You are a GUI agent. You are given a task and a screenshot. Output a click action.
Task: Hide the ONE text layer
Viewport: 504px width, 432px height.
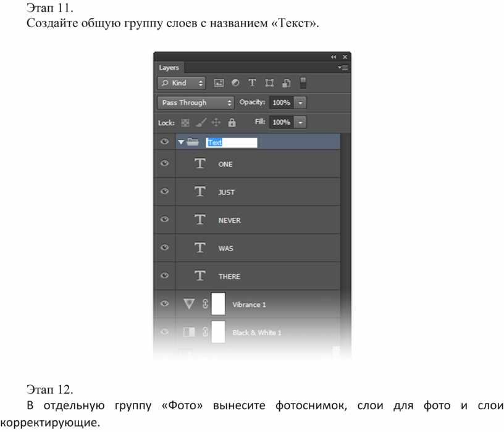point(164,163)
